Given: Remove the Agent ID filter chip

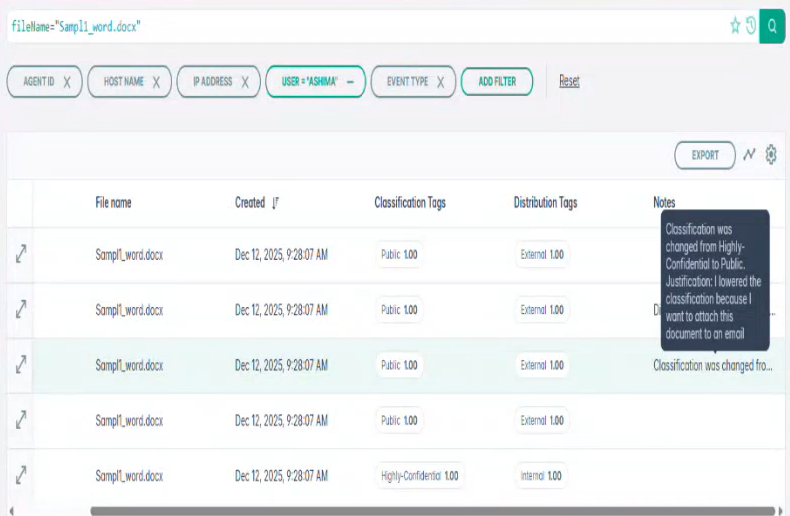Looking at the screenshot, I should click(67, 82).
